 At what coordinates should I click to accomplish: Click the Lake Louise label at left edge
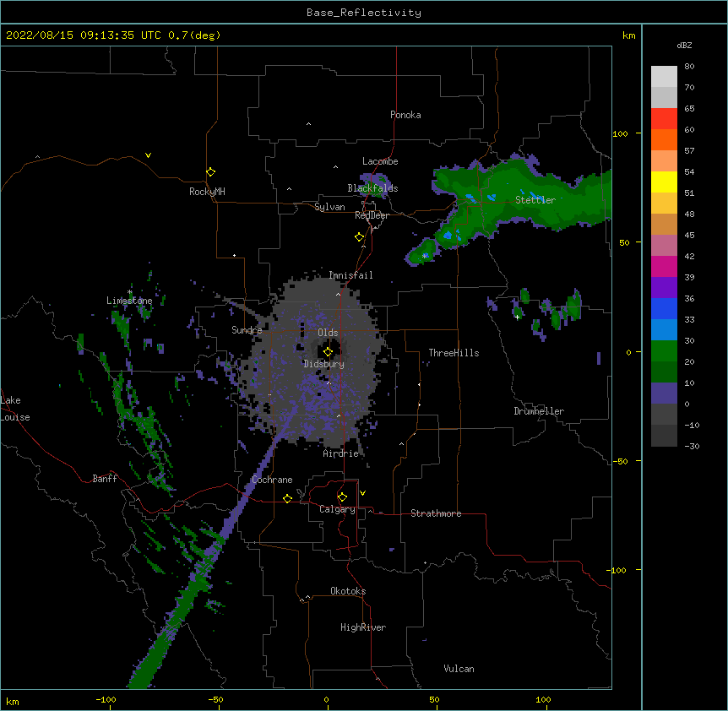[x=15, y=409]
